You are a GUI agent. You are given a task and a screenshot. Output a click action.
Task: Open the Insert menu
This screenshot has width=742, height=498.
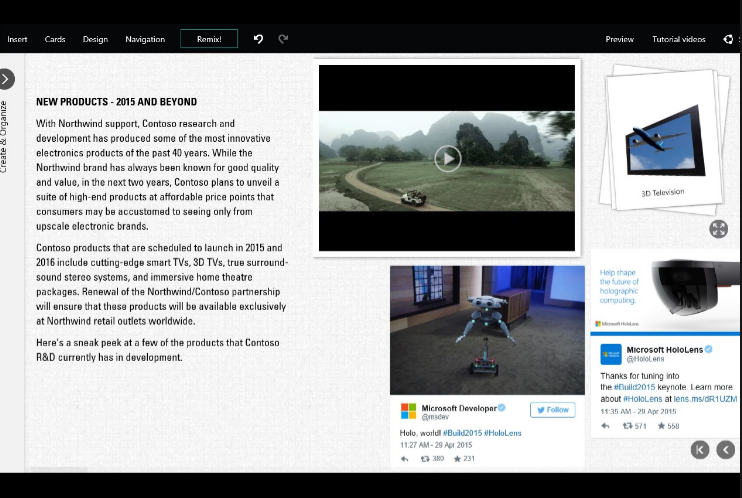[x=17, y=39]
